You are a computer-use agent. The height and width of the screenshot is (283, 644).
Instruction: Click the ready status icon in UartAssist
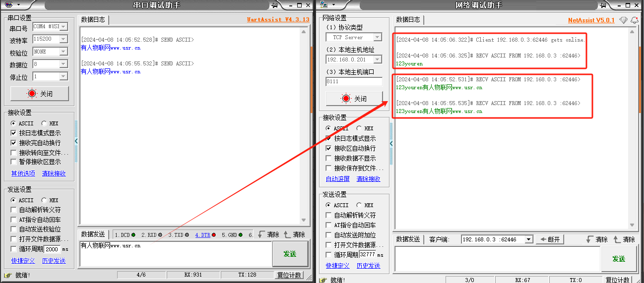tap(8, 275)
